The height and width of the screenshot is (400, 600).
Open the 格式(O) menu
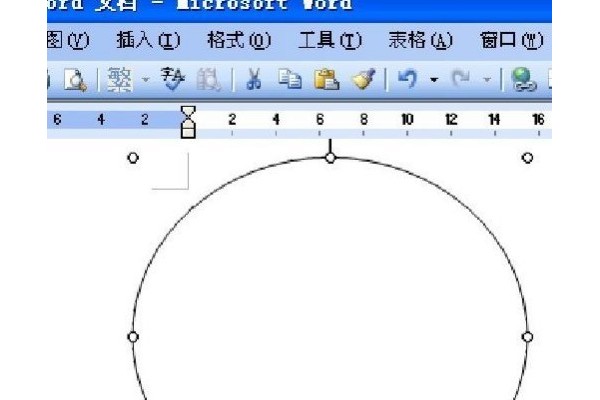(x=239, y=40)
